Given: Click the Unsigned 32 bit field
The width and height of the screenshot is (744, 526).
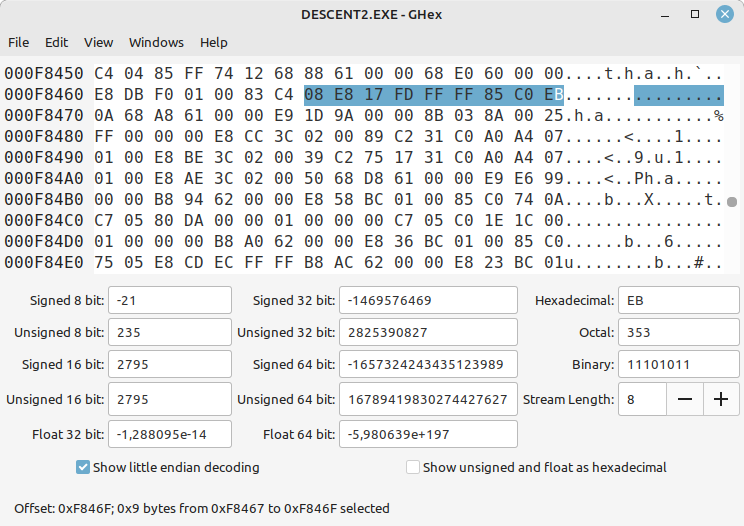Looking at the screenshot, I should pyautogui.click(x=428, y=332).
